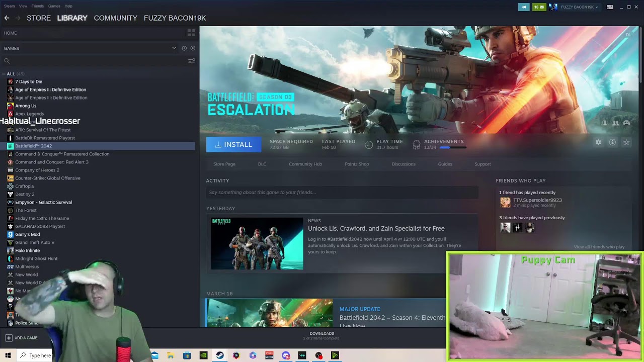Open the Lis, Crawford, Zain news thumbnail
The width and height of the screenshot is (644, 362).
[x=257, y=243]
